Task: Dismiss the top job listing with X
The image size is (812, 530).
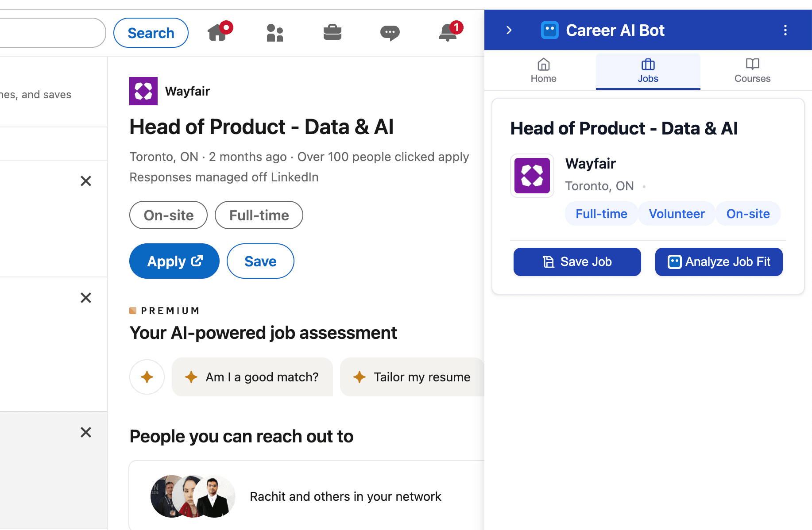Action: (85, 181)
